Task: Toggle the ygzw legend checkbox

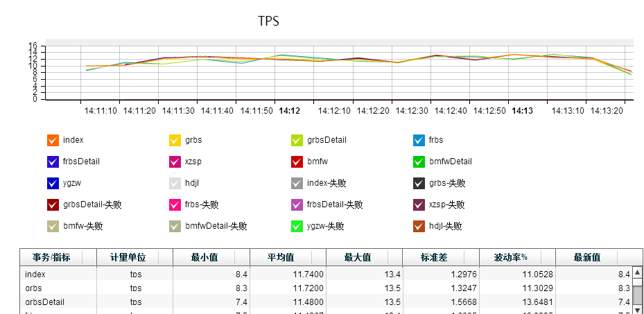Action: (53, 183)
